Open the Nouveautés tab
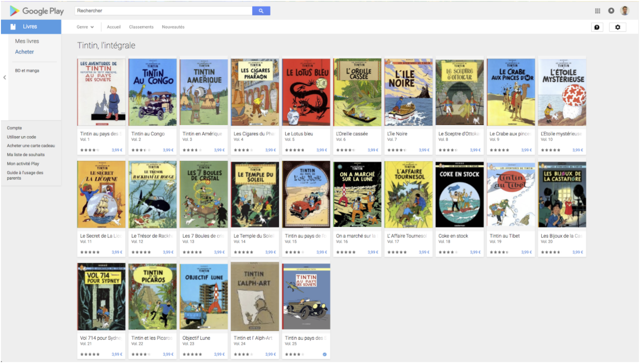Image resolution: width=640 pixels, height=364 pixels. [173, 27]
